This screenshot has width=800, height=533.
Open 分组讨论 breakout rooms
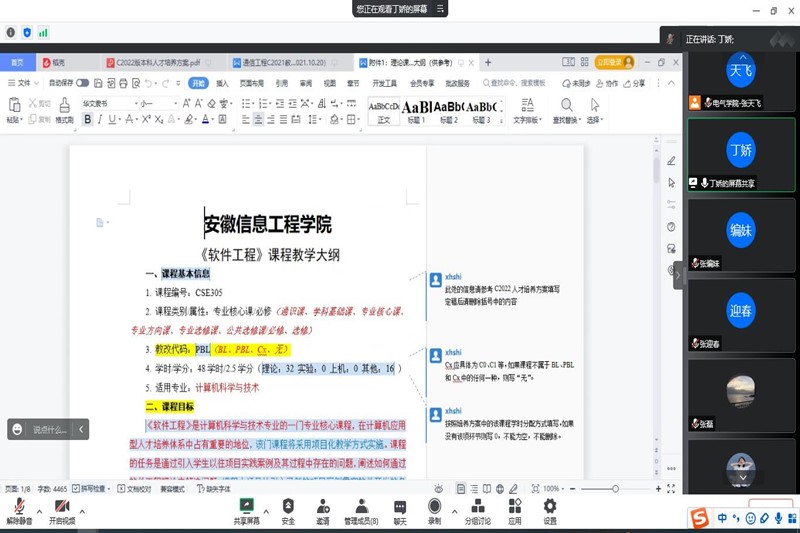[x=478, y=506]
